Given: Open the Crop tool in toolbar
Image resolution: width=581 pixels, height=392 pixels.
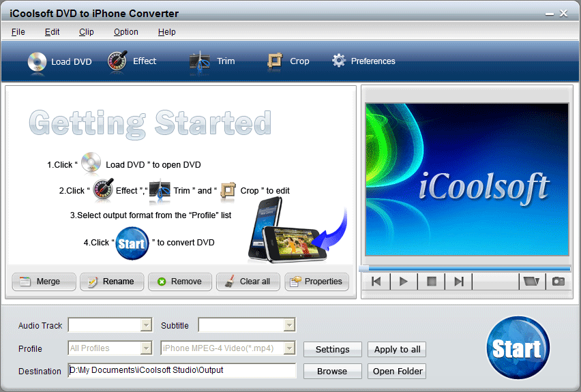Looking at the screenshot, I should 288,61.
